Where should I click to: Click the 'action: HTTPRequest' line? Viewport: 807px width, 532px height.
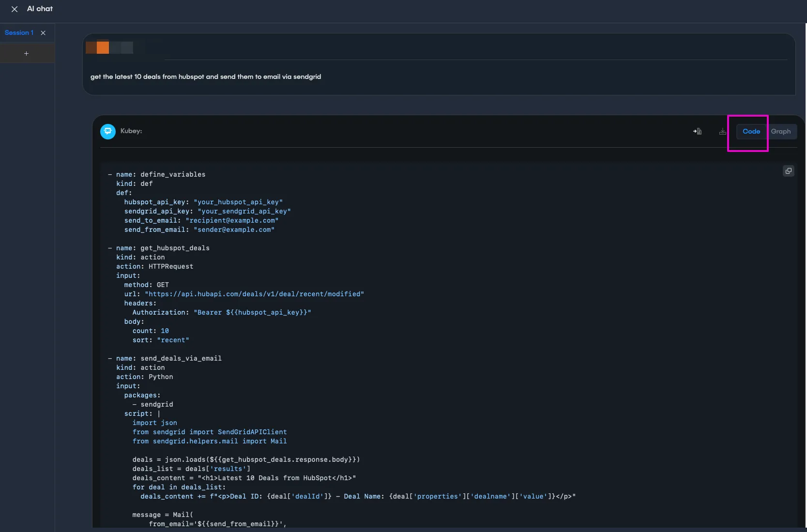click(155, 266)
